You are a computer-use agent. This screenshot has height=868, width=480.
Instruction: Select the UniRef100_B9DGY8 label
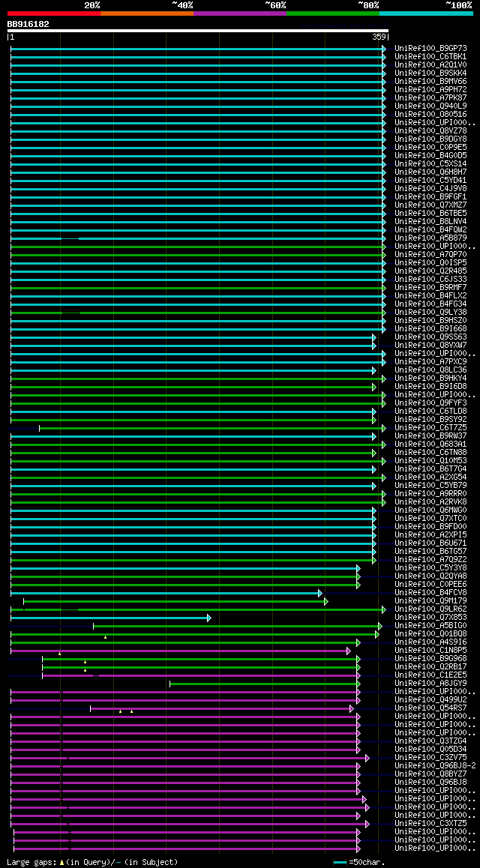point(430,139)
